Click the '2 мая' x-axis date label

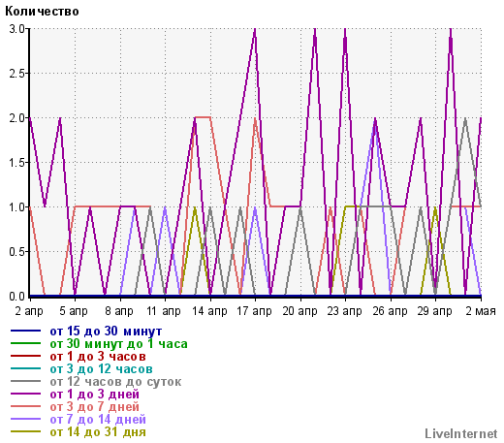[481, 311]
